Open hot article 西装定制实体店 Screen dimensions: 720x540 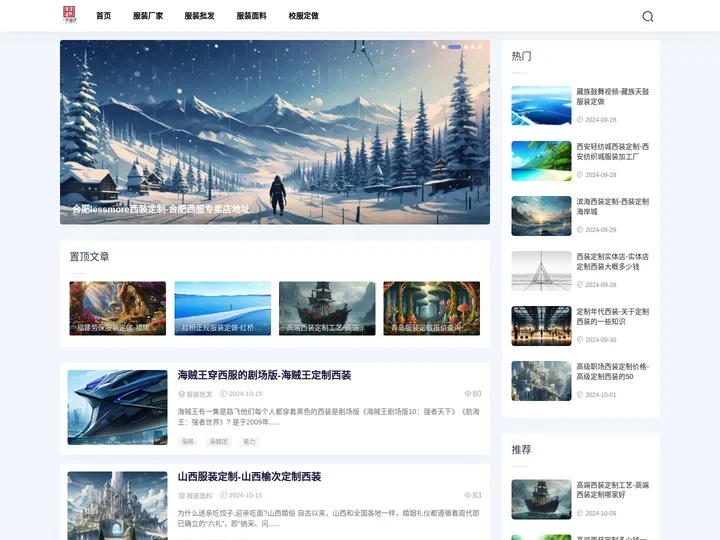tap(613, 261)
